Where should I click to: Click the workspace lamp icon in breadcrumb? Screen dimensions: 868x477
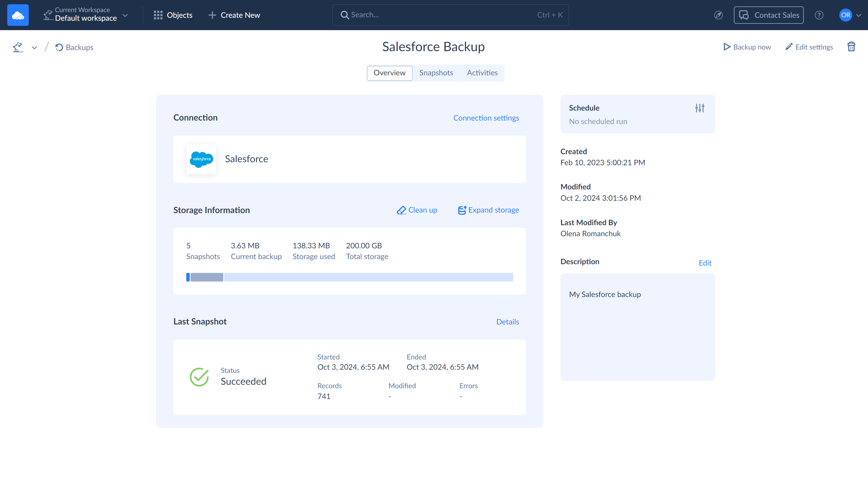[x=18, y=47]
